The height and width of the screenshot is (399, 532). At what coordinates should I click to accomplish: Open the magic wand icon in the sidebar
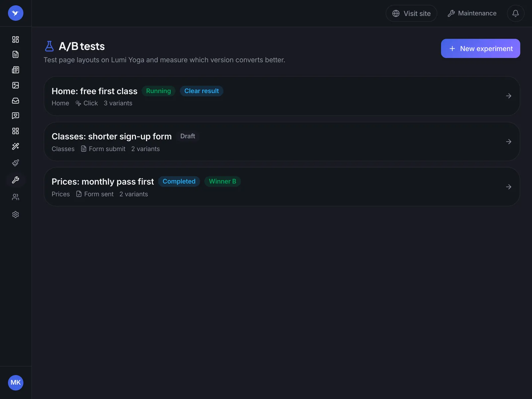pos(16,146)
